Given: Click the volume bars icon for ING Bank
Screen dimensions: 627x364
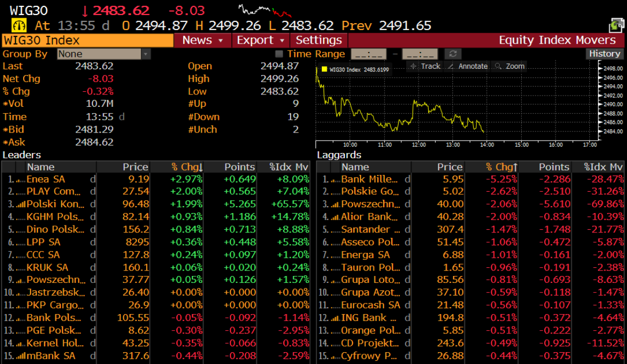Looking at the screenshot, I should click(335, 318).
